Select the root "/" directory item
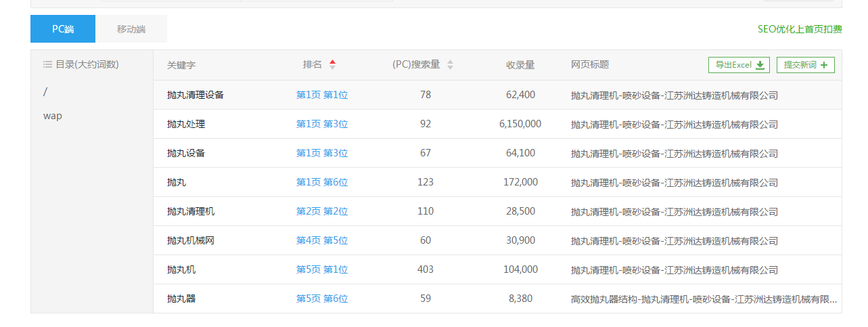The image size is (868, 327). click(x=45, y=91)
